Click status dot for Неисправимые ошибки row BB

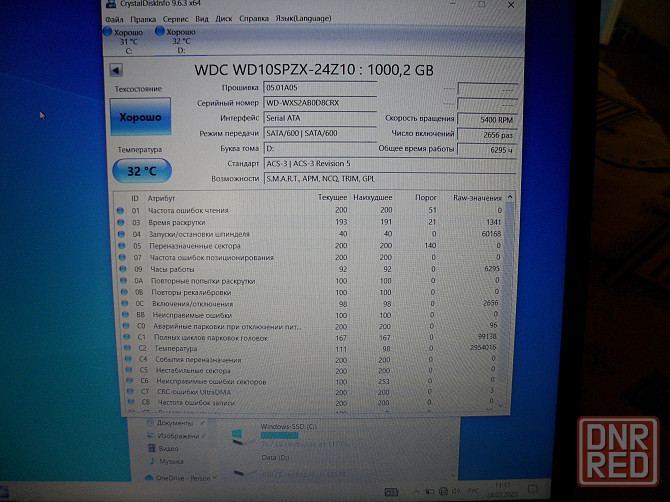pos(125,314)
